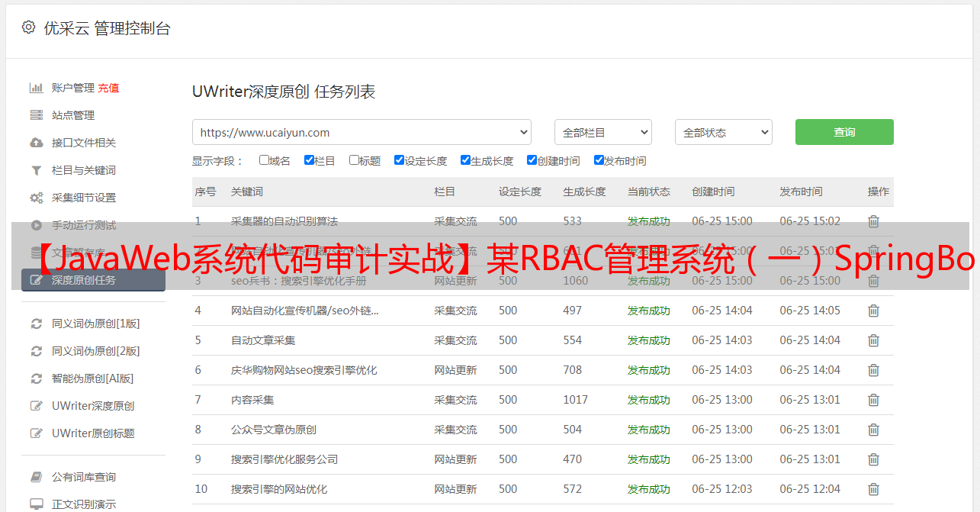Delete row 5 自动文章采集 via trash icon

click(873, 340)
